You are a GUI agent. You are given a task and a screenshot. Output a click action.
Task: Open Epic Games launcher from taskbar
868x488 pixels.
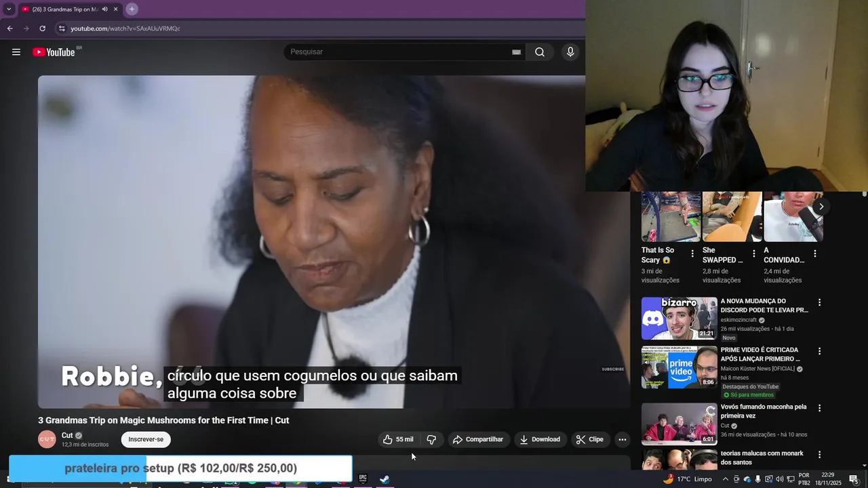tap(363, 479)
